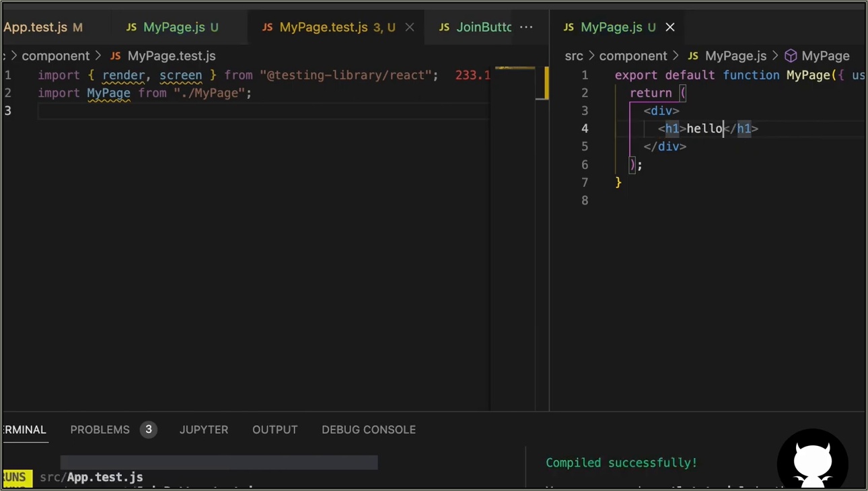Close the MyPage.test.js tab
This screenshot has width=868, height=491.
pos(410,27)
